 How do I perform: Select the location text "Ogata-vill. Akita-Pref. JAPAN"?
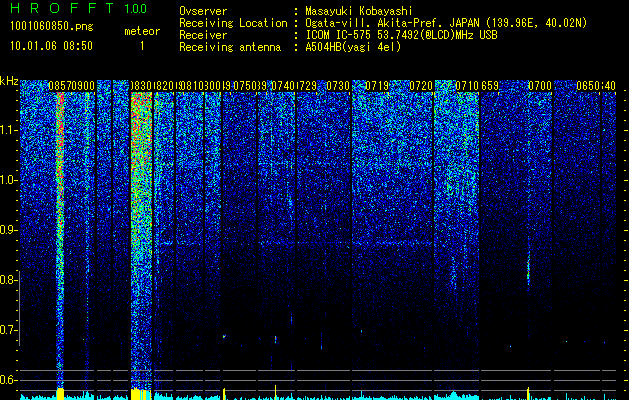tap(392, 23)
